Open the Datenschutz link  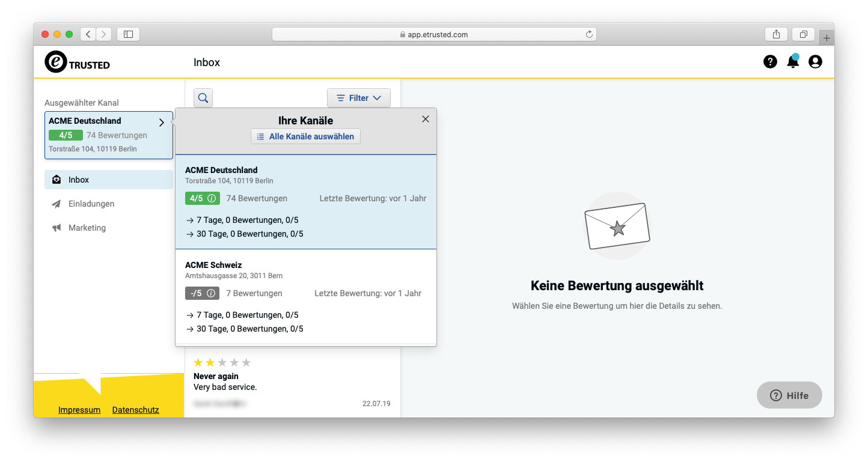[136, 410]
